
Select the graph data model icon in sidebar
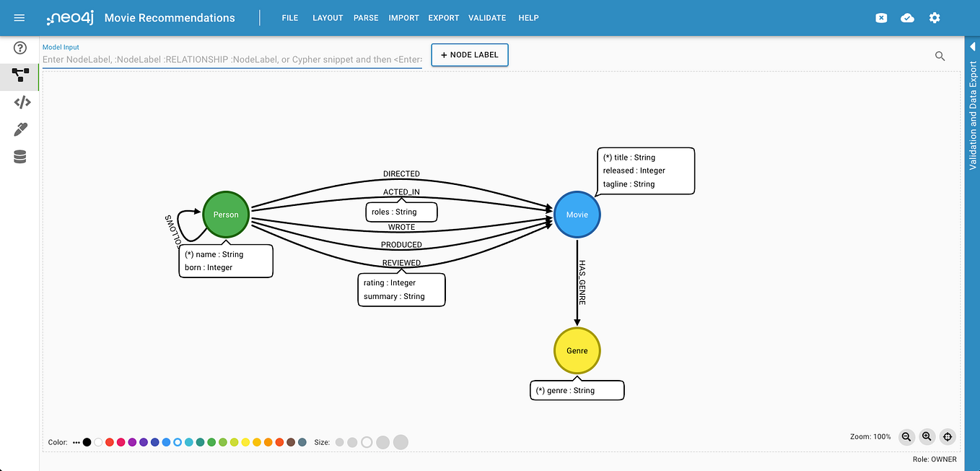tap(19, 75)
